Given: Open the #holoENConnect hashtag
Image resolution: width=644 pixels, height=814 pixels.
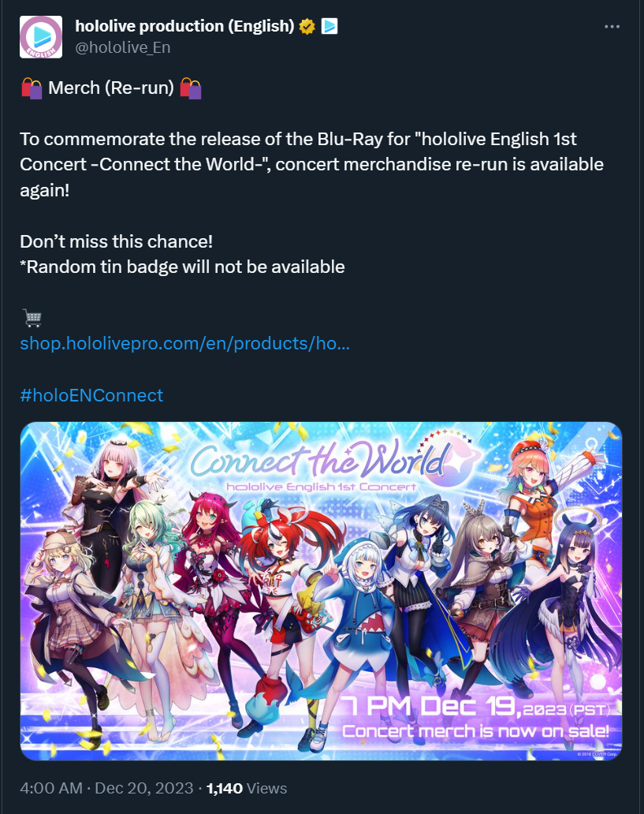Looking at the screenshot, I should tap(91, 395).
